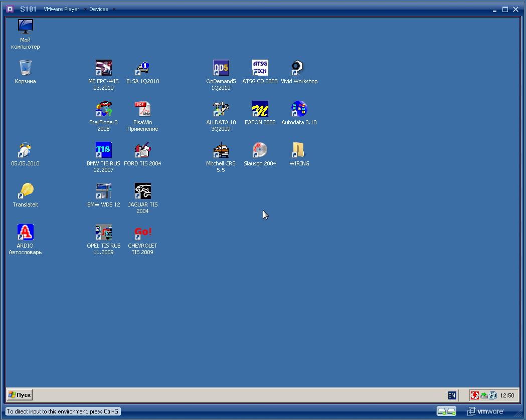The width and height of the screenshot is (526, 420).
Task: Launch ALLDATA 10 3Q2009 shortcut
Action: pos(221,109)
